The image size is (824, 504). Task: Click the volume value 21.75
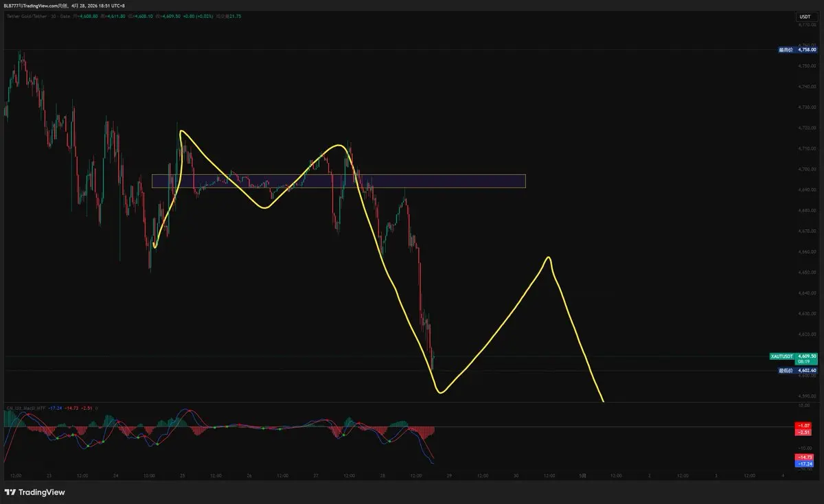pyautogui.click(x=236, y=16)
